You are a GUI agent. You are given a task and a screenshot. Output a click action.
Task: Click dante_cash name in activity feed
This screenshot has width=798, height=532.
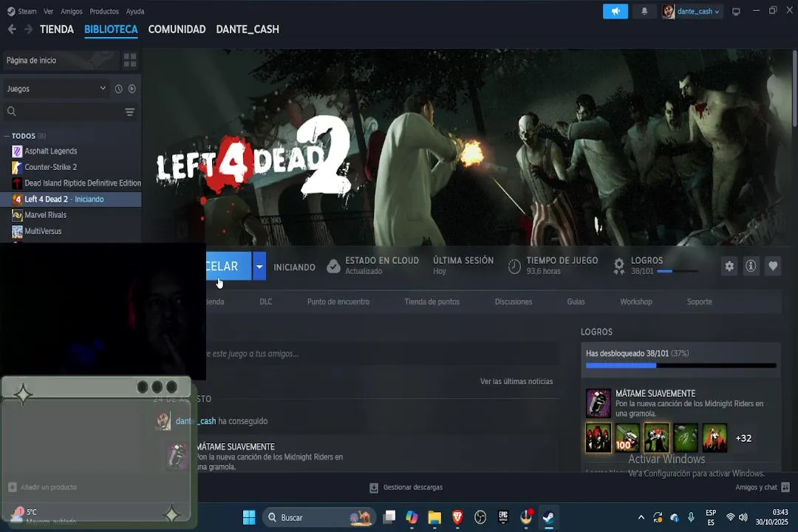196,421
